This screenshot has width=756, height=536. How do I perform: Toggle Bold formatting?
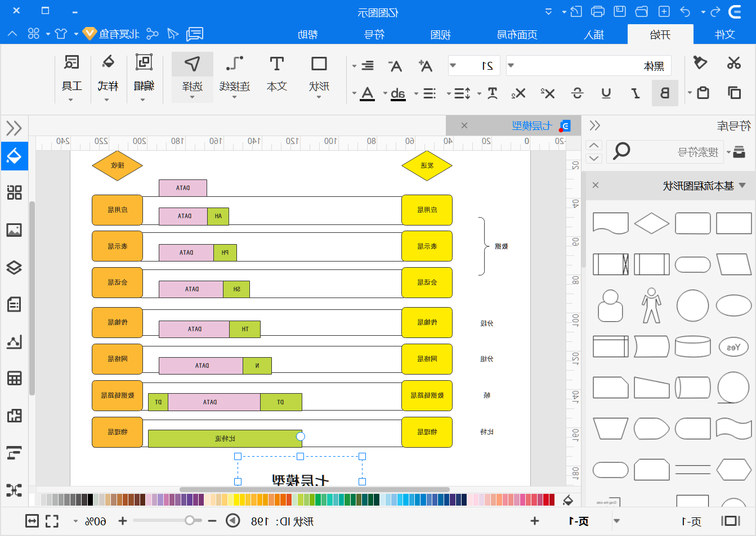[x=665, y=93]
